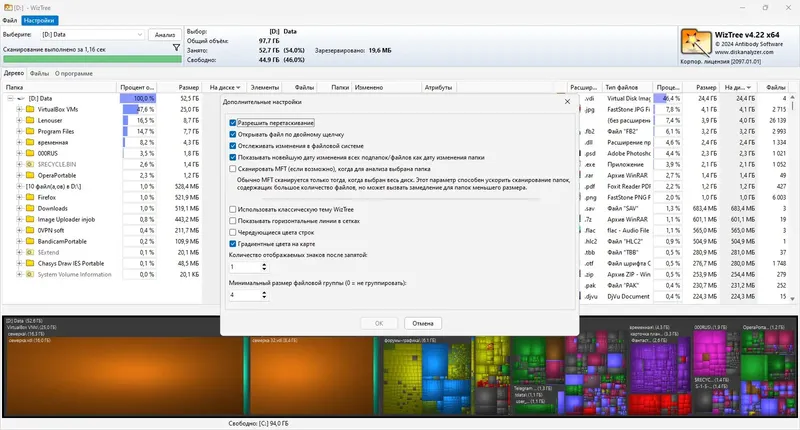Toggle Показывать новейшую дату изменения checkbox
Screen dimensions: 800x430
pyautogui.click(x=233, y=157)
